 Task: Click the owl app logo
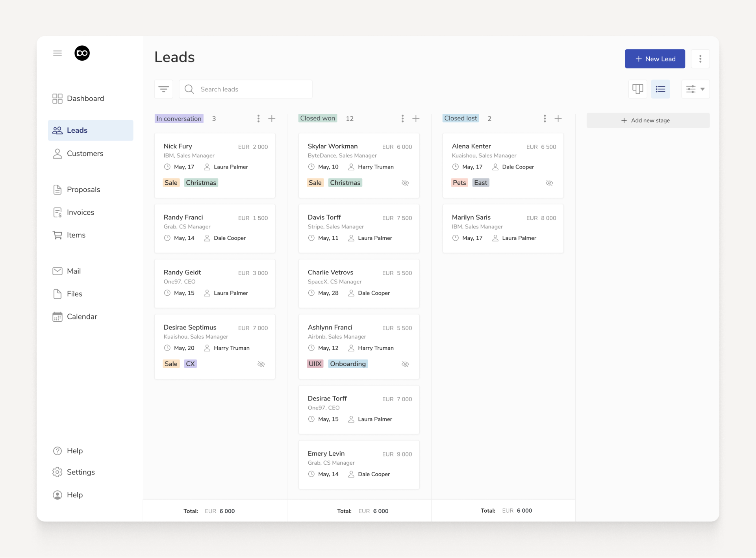[x=82, y=53]
